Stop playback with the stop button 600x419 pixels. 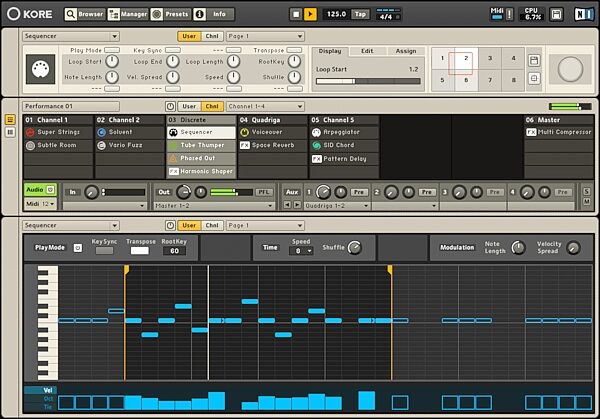coord(296,14)
